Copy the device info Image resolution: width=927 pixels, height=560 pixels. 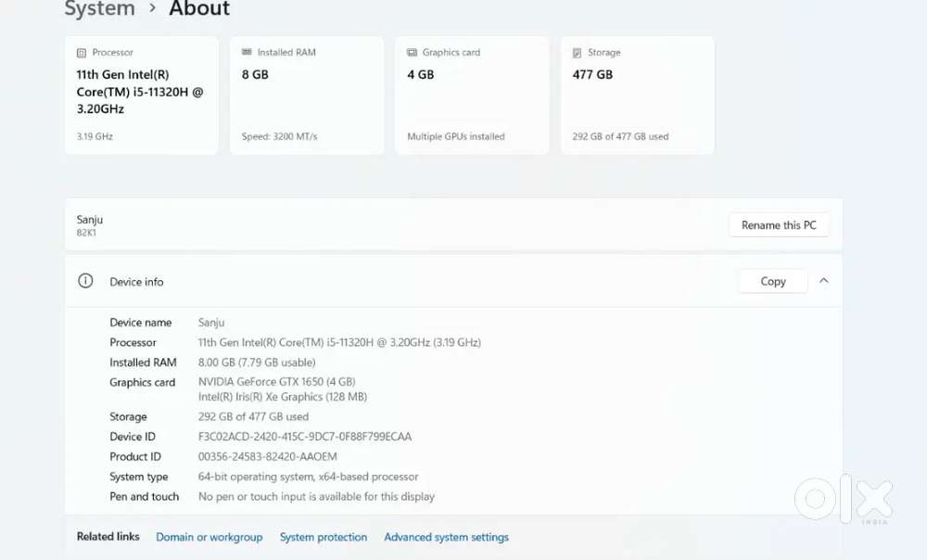(773, 282)
